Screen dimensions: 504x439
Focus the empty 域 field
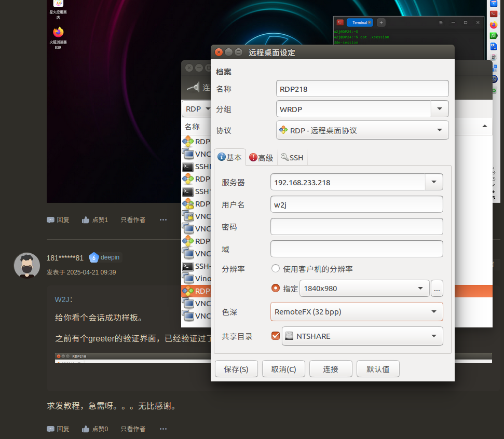(357, 249)
